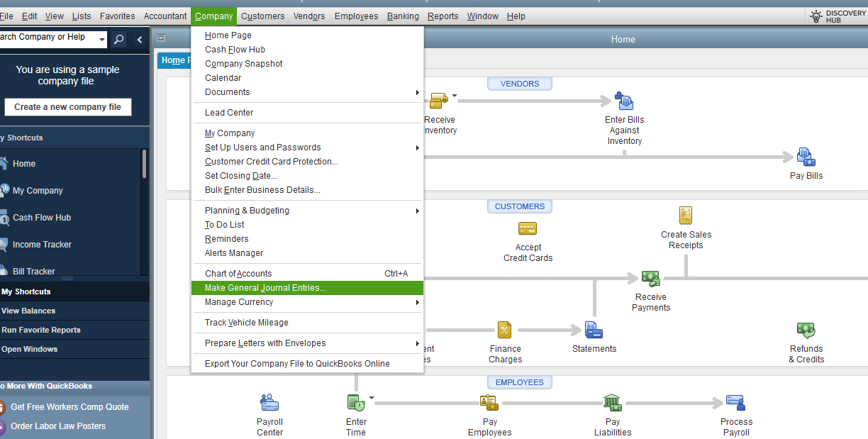Choose Export Your Company File to QuickBooks Online
Viewport: 868px width, 439px height.
307,364
